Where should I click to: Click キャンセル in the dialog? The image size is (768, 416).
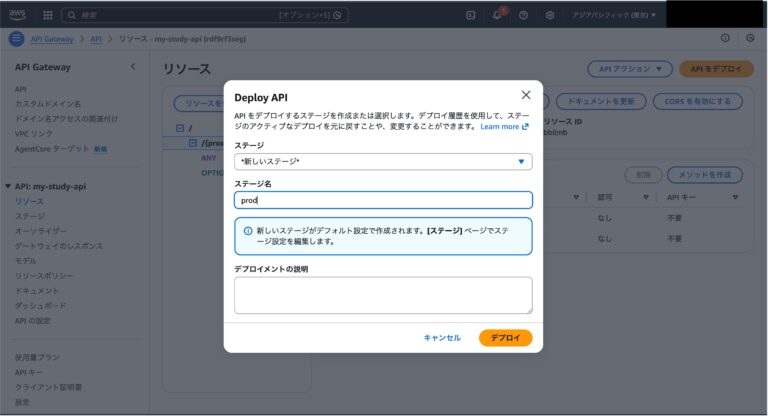442,338
